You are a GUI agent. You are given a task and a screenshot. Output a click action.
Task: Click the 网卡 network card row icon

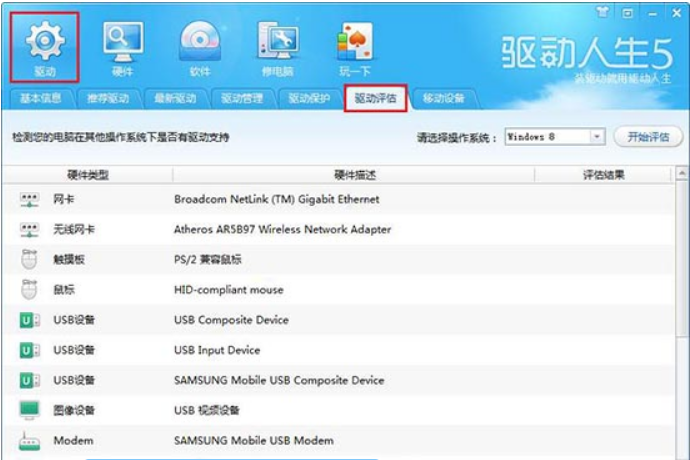click(29, 200)
